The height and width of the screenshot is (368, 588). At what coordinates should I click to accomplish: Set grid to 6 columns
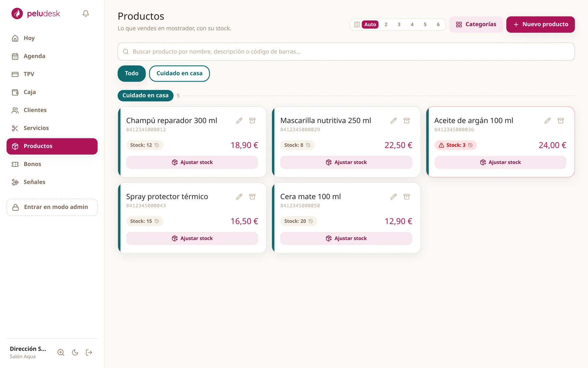tap(438, 25)
